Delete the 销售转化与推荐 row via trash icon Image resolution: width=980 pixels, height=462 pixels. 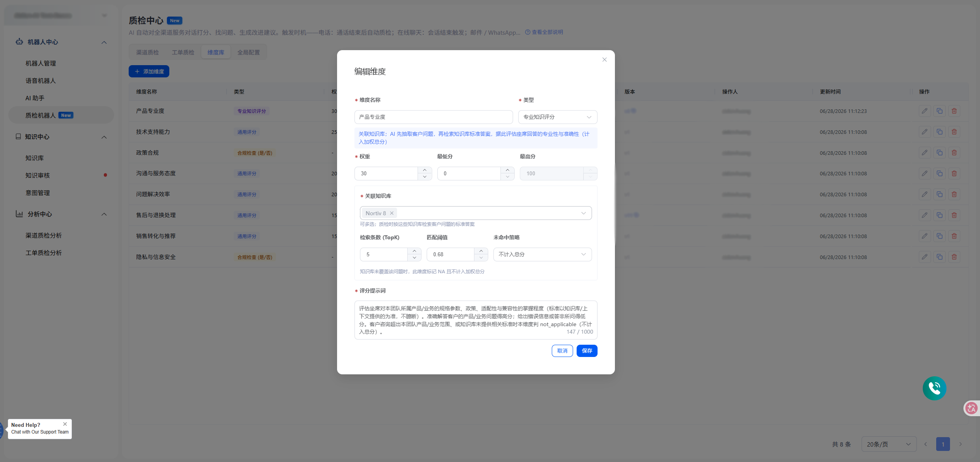click(x=954, y=236)
